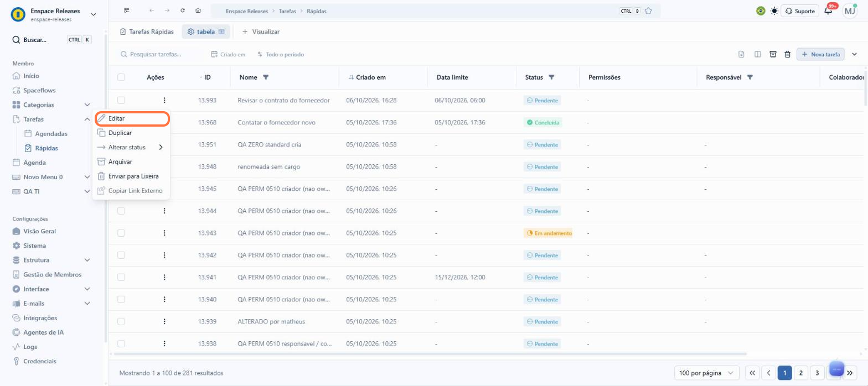Select the checkbox for task 13.939
This screenshot has width=868, height=386.
pos(121,321)
